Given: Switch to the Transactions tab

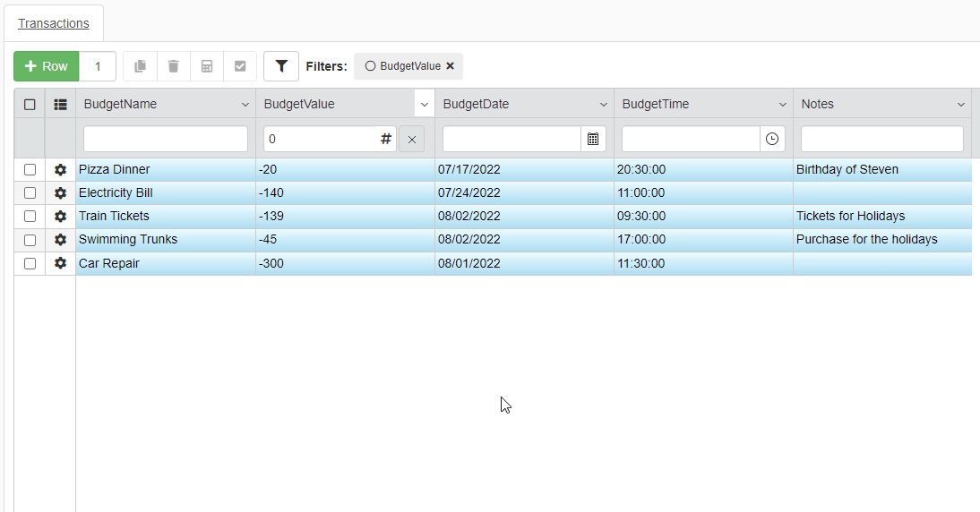Looking at the screenshot, I should [54, 23].
